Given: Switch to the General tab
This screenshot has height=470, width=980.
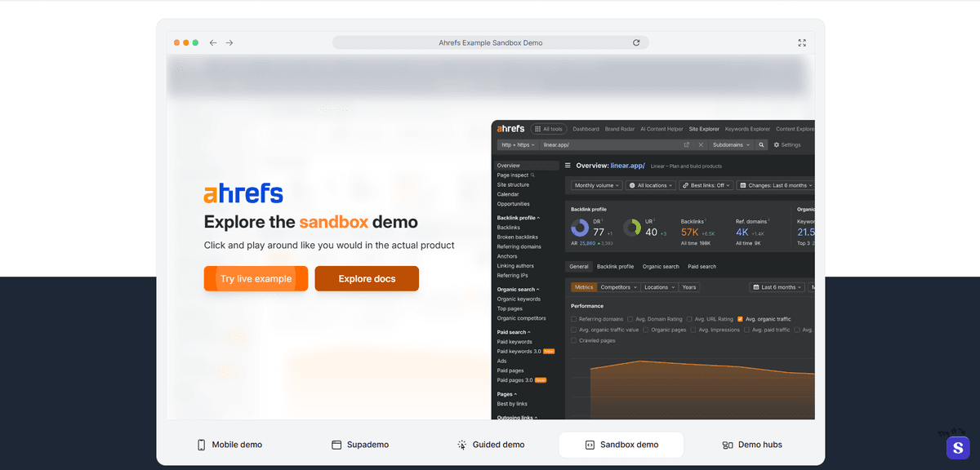Looking at the screenshot, I should click(579, 266).
